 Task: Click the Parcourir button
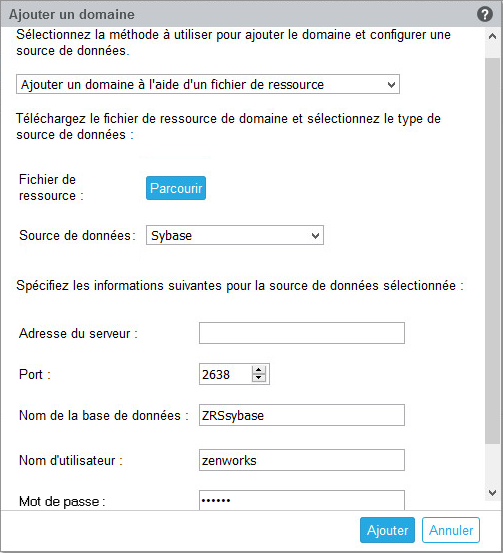pos(176,188)
